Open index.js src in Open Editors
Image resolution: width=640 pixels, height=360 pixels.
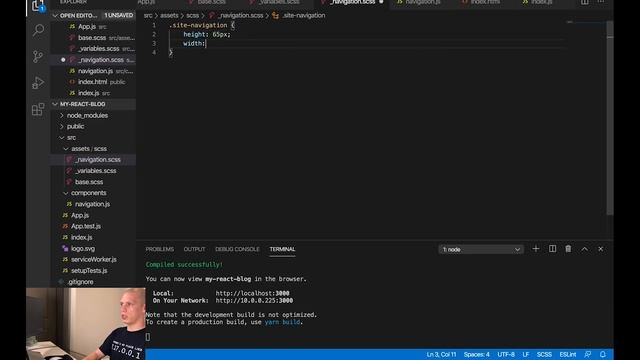pyautogui.click(x=89, y=93)
